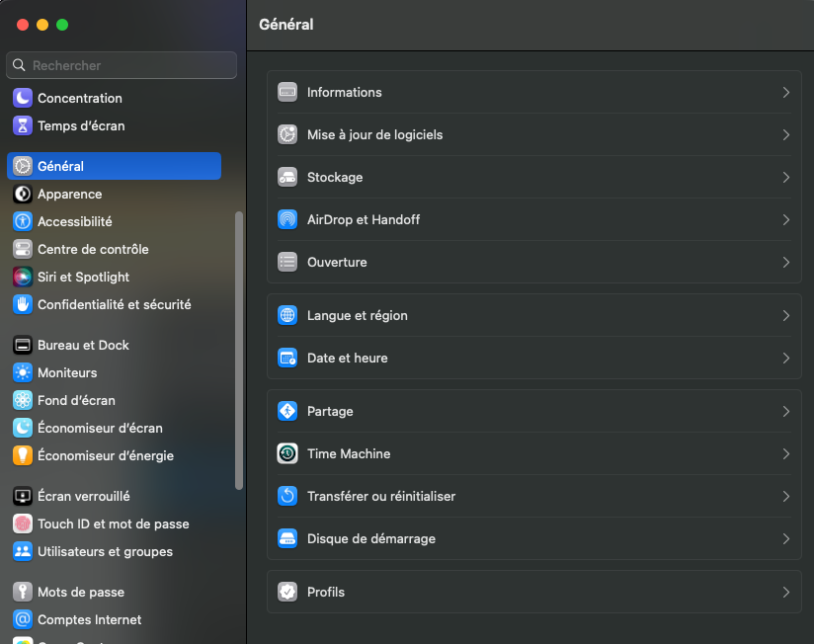Open the Langue et région chevron
The width and height of the screenshot is (814, 644).
[786, 315]
